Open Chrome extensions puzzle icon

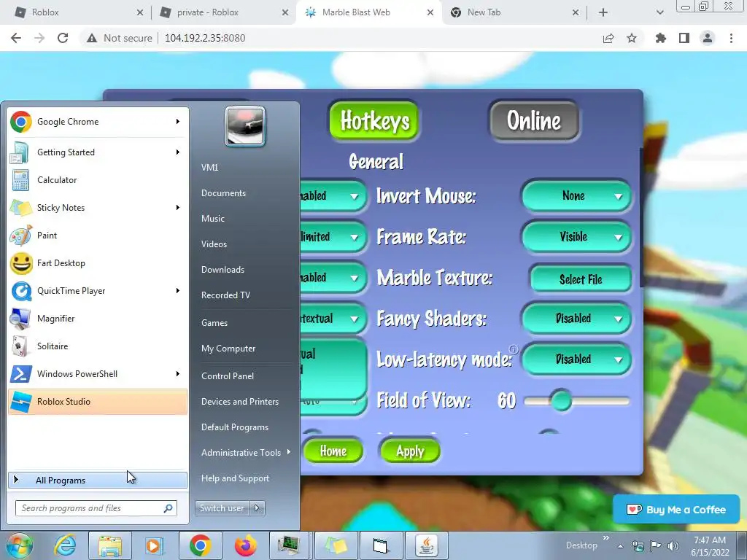[x=661, y=38]
